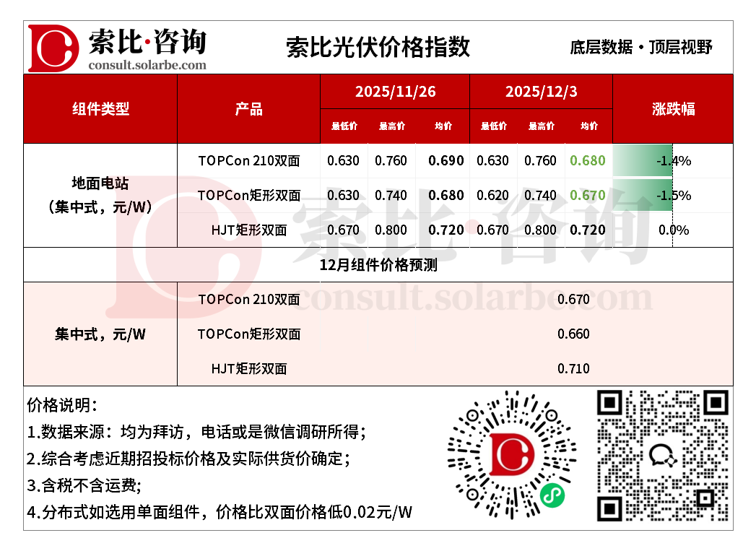This screenshot has height=551, width=756.
Task: Click the green bar showing -1.5%
Action: point(644,196)
